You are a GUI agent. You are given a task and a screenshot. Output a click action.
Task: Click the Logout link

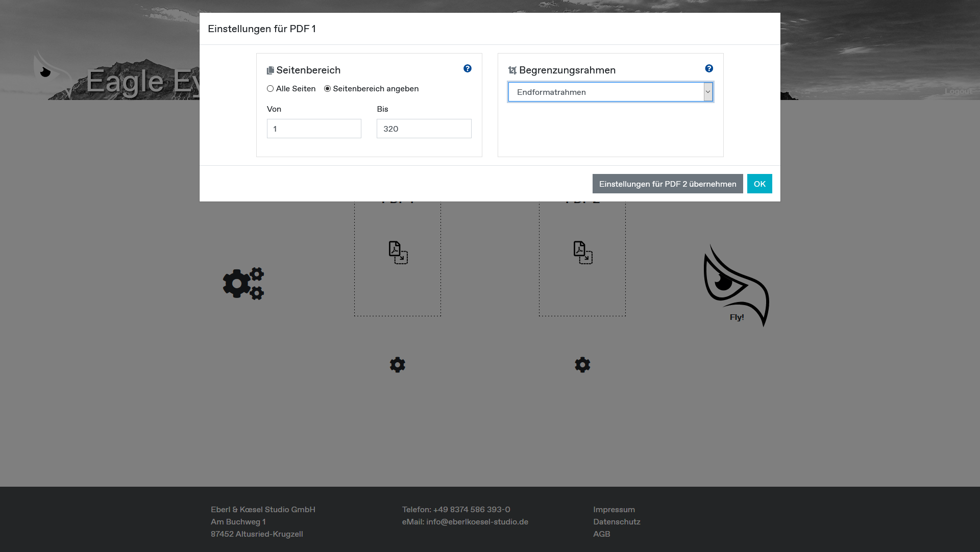coord(958,91)
